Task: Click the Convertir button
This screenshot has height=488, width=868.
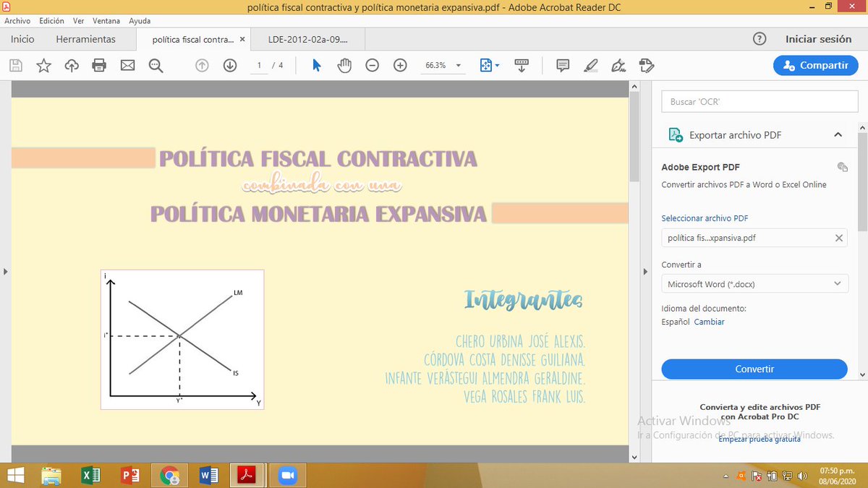Action: point(754,369)
